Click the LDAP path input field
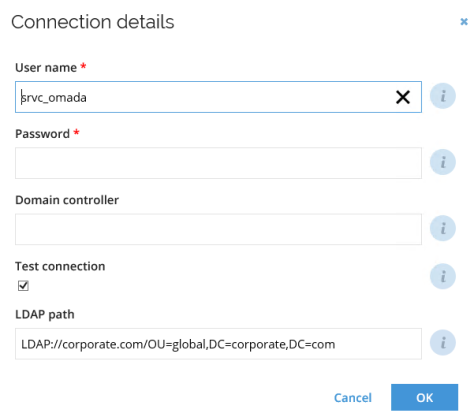 pos(218,344)
